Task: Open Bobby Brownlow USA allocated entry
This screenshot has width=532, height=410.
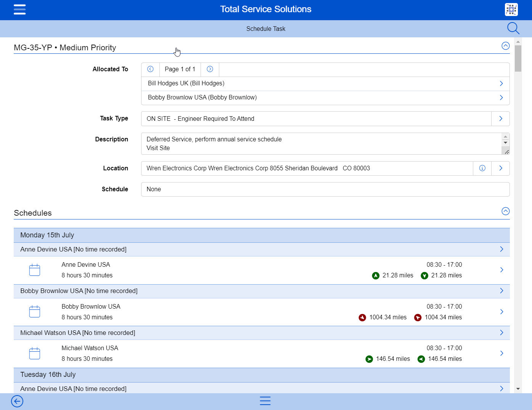Action: tap(325, 98)
